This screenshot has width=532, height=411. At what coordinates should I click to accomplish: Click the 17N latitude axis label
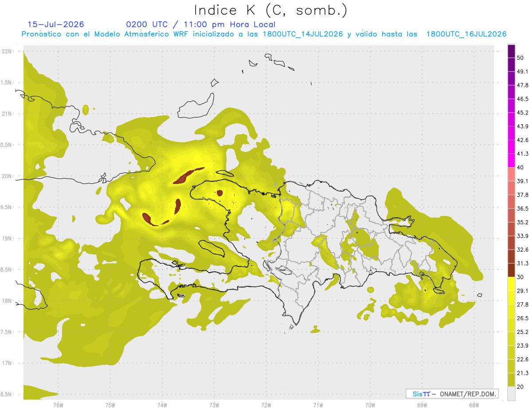pyautogui.click(x=7, y=363)
